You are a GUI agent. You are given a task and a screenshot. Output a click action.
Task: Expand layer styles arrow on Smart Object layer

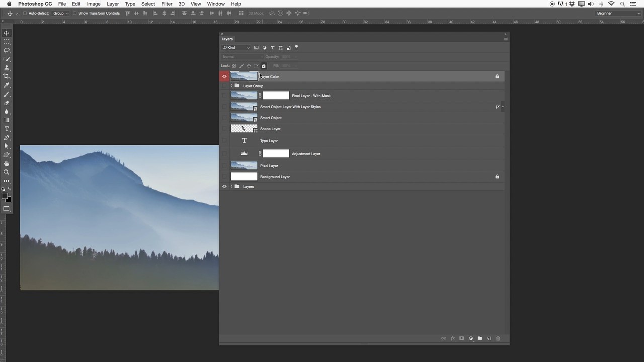(x=502, y=107)
